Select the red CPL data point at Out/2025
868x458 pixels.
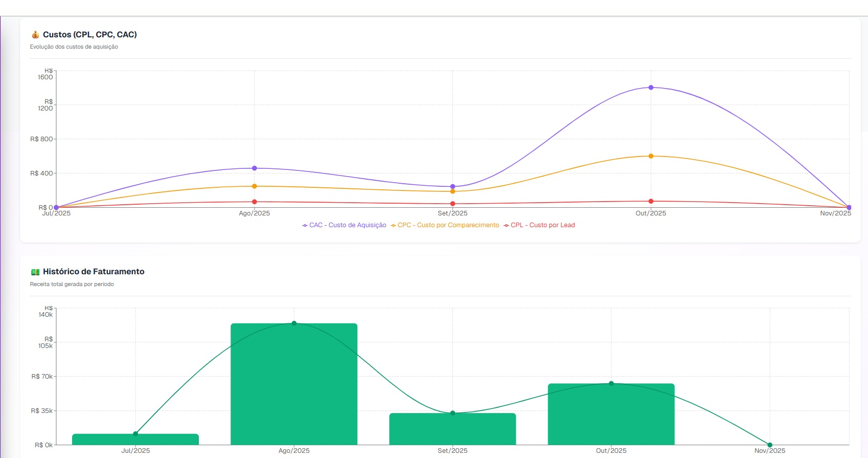point(651,201)
